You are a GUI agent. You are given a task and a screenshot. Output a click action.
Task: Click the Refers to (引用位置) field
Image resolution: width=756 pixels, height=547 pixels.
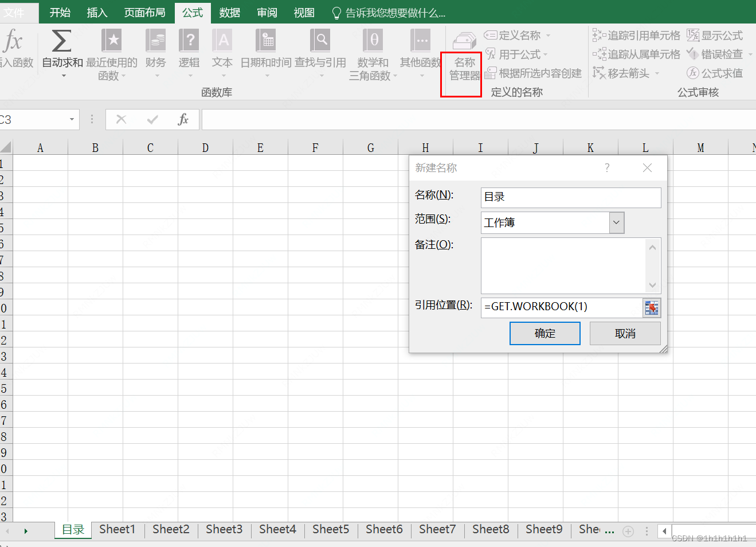(x=562, y=307)
